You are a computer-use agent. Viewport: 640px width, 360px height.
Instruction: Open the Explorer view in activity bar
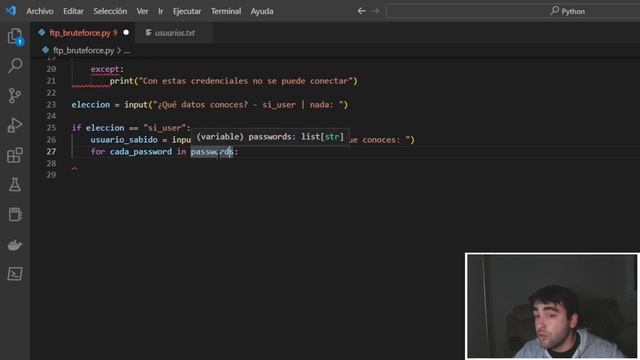coord(15,36)
